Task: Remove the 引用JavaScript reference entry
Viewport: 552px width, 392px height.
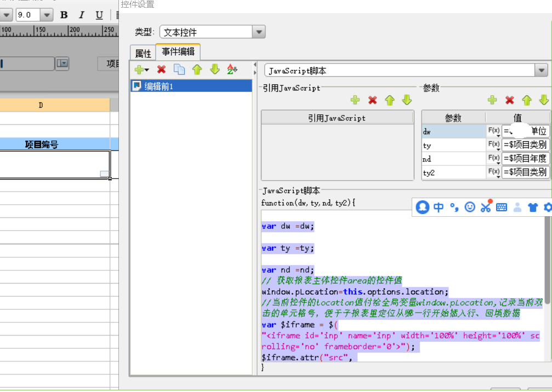Action: pos(372,100)
